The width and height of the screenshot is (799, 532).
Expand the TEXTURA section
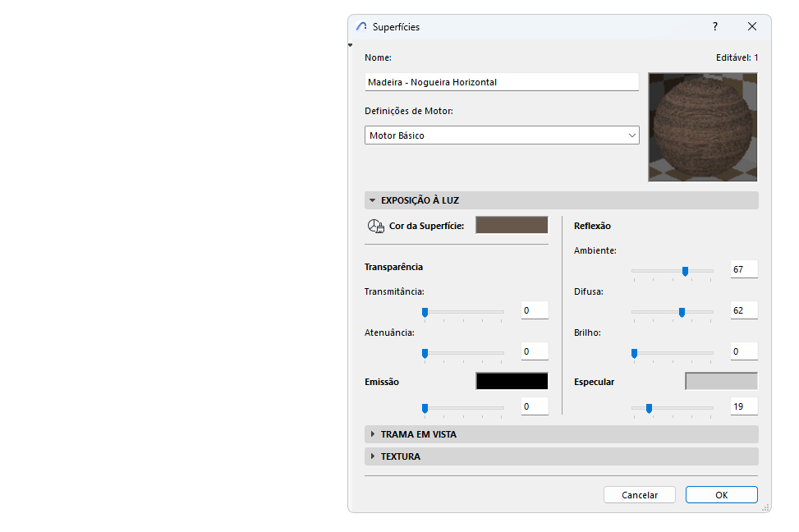point(374,456)
